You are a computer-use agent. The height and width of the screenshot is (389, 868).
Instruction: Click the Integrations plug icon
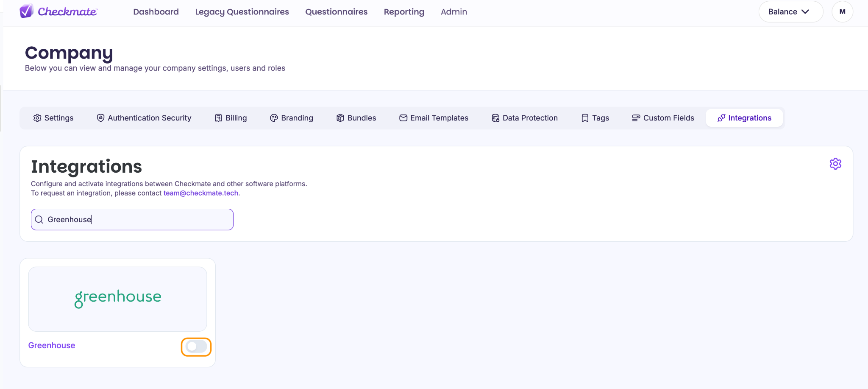(x=721, y=118)
